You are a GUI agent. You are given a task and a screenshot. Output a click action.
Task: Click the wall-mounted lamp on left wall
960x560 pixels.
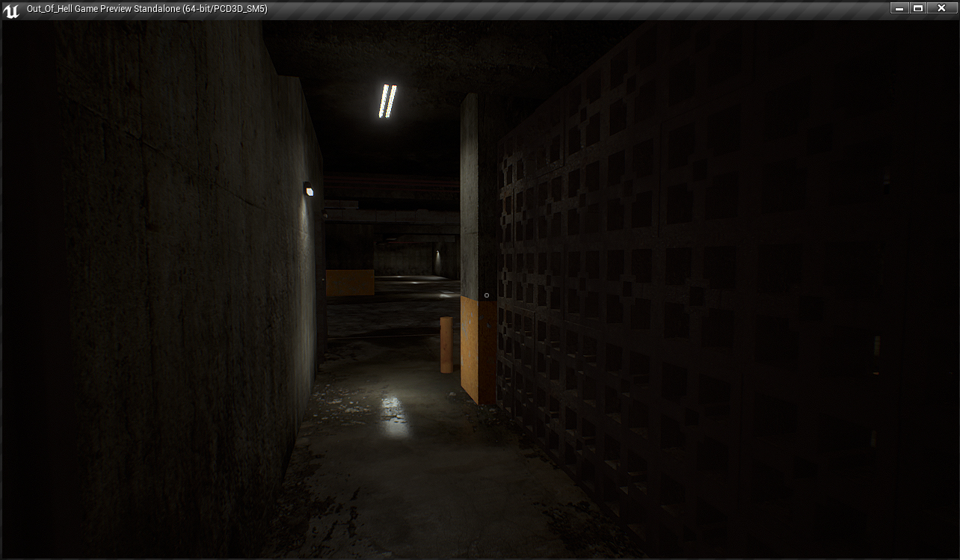[x=308, y=190]
